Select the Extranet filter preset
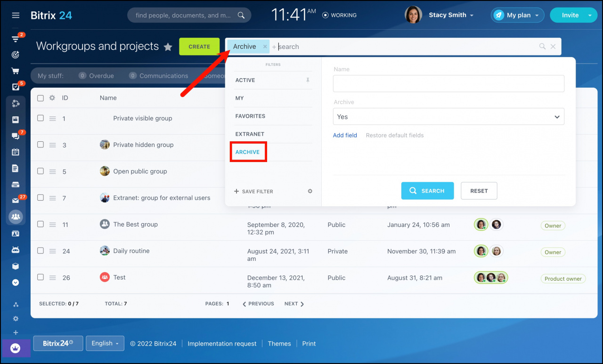This screenshot has height=364, width=603. (250, 134)
